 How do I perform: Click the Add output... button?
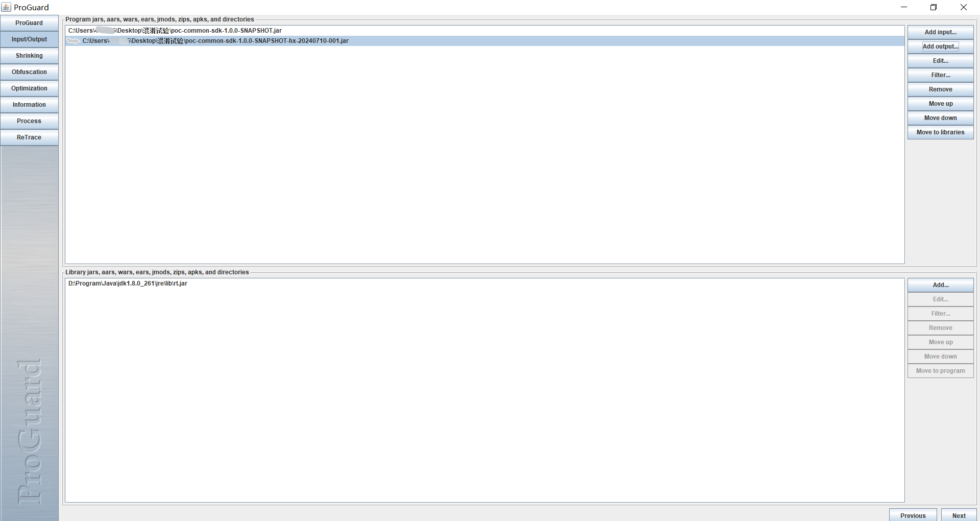click(x=940, y=46)
